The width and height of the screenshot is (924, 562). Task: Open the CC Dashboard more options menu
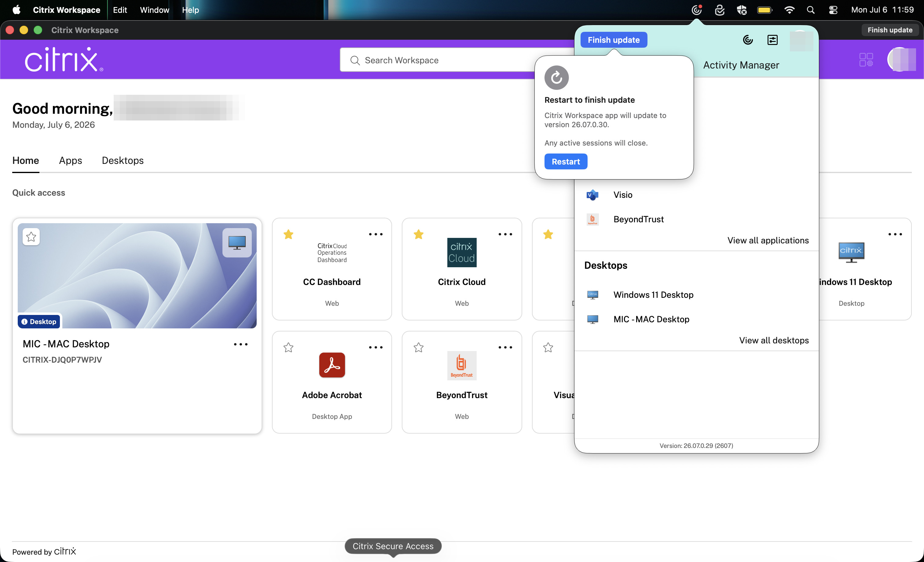click(x=375, y=234)
